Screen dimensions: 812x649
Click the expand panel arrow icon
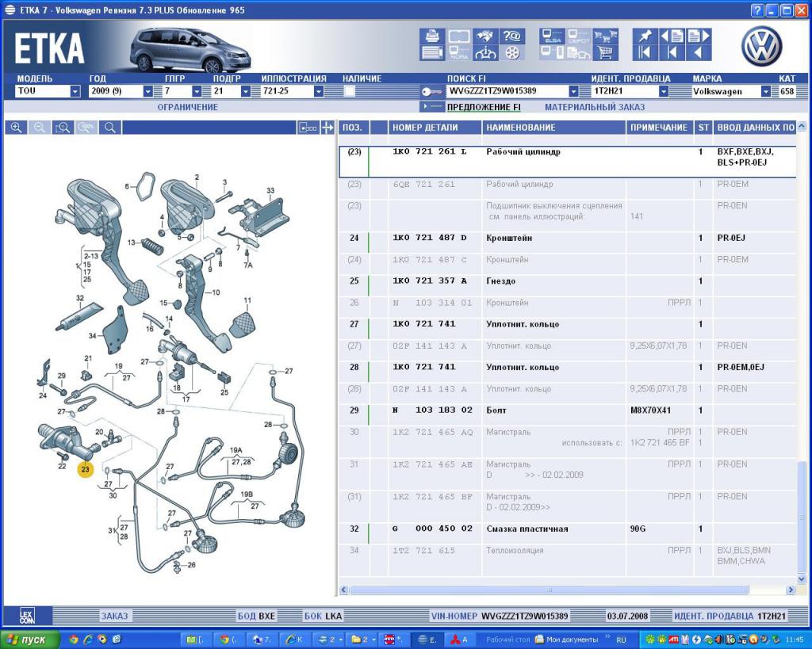click(327, 128)
